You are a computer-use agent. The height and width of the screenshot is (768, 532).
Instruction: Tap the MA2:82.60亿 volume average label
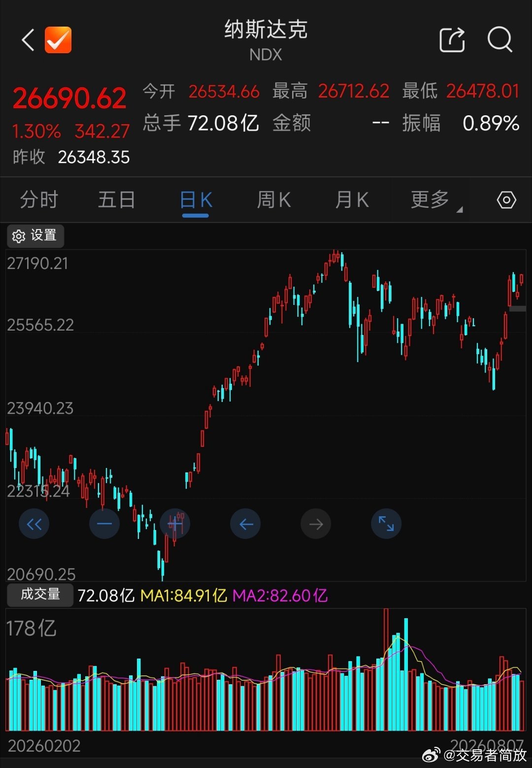click(280, 596)
